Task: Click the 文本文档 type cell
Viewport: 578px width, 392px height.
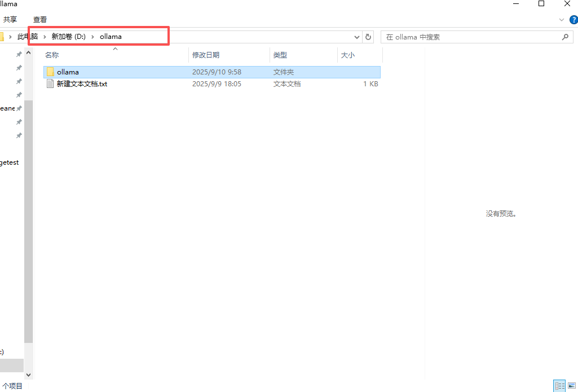Action: 287,83
